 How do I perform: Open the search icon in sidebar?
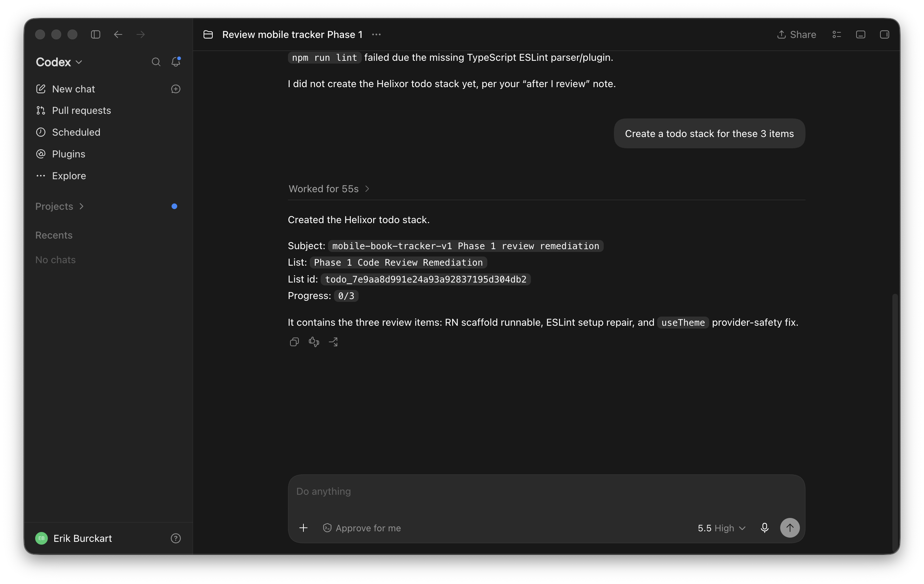click(156, 62)
